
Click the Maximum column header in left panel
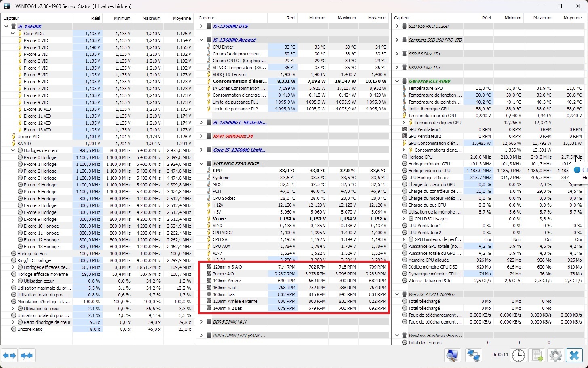152,18
